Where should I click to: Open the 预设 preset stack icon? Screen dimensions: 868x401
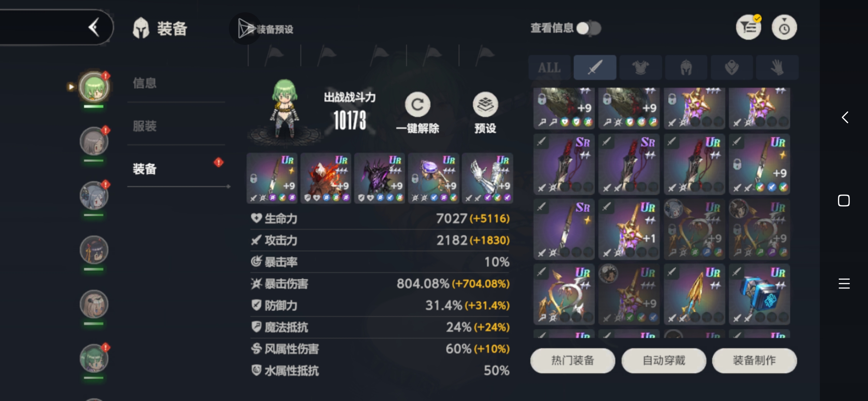[485, 105]
